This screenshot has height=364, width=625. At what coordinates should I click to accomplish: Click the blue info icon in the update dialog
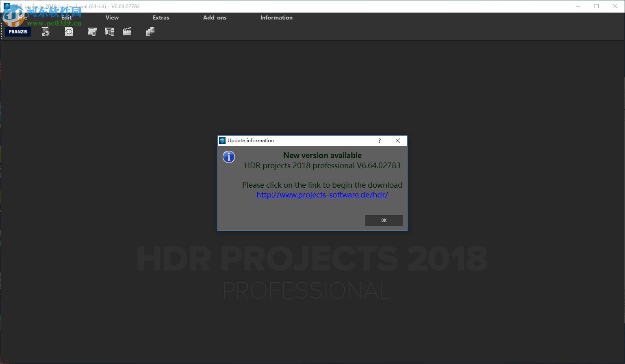pos(228,157)
